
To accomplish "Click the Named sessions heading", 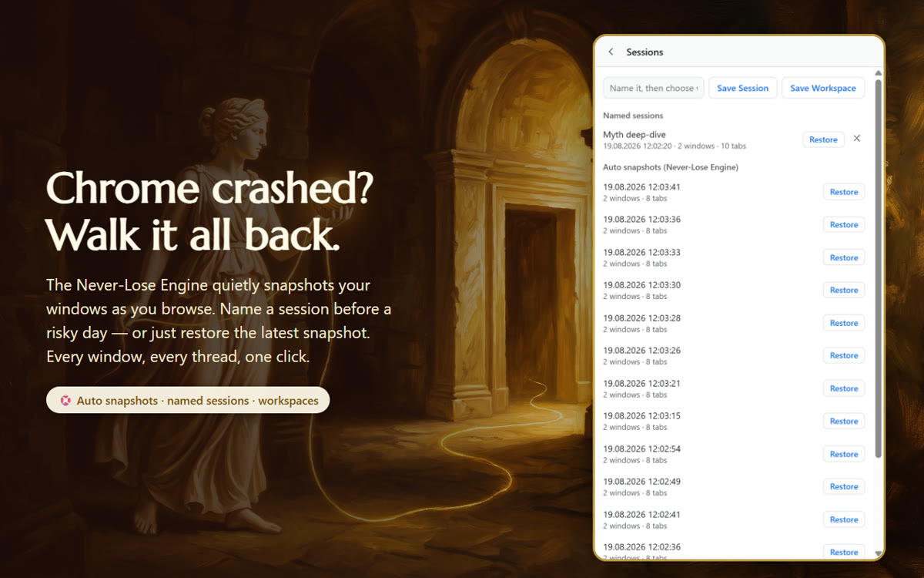I will pyautogui.click(x=633, y=116).
